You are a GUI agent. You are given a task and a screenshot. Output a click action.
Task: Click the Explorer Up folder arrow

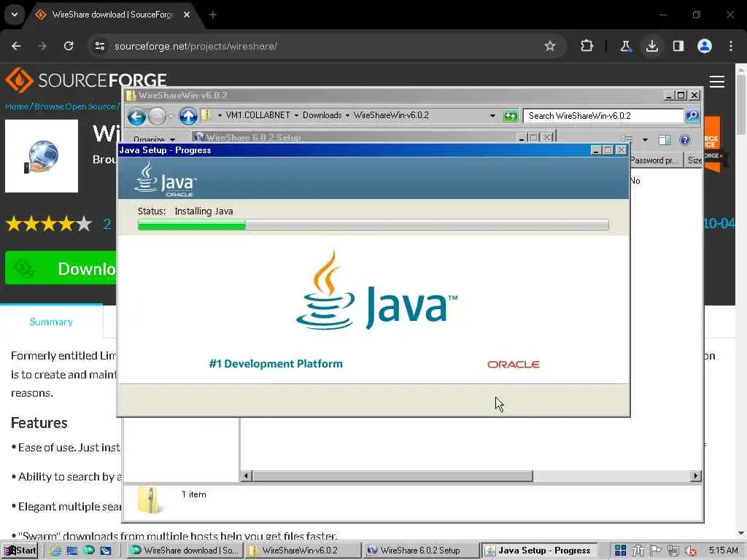(x=188, y=116)
